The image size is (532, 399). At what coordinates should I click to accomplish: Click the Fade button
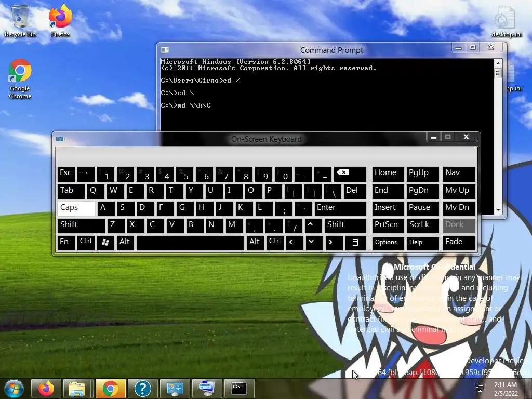(459, 243)
